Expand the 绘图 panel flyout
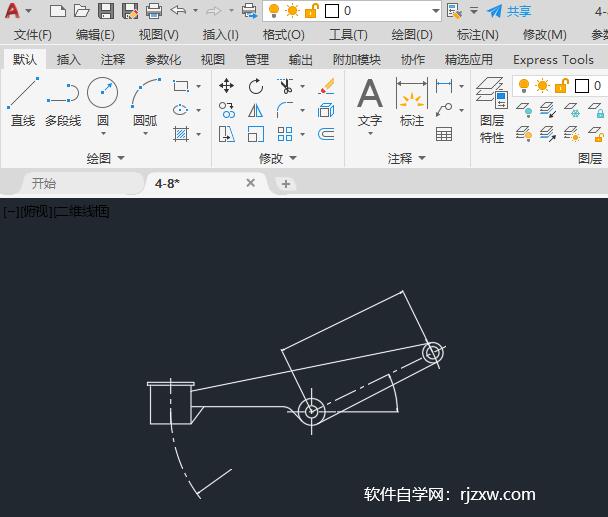The image size is (608, 517). click(x=105, y=158)
